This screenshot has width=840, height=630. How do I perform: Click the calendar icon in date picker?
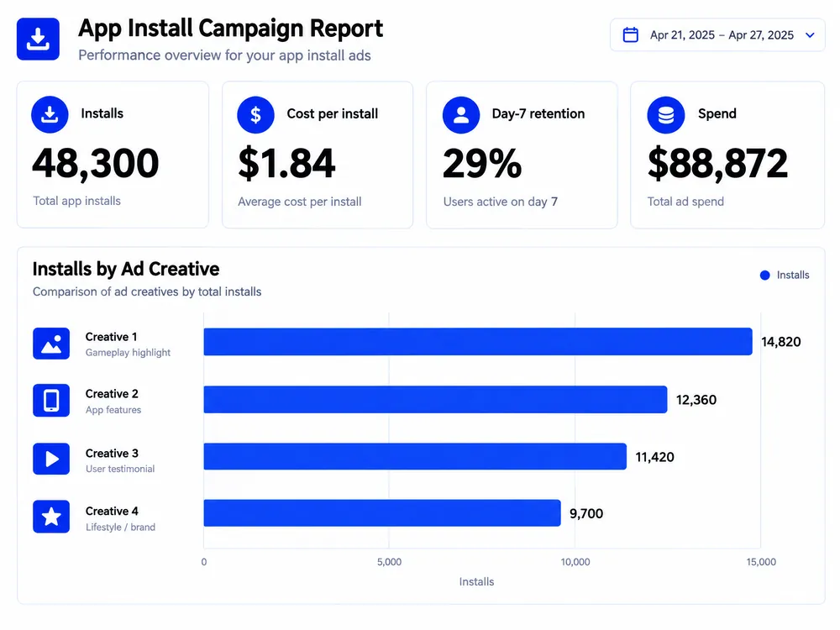point(631,34)
